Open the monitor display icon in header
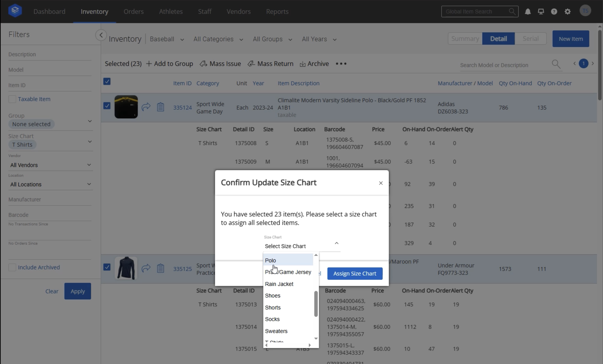This screenshot has width=603, height=364. click(x=541, y=12)
